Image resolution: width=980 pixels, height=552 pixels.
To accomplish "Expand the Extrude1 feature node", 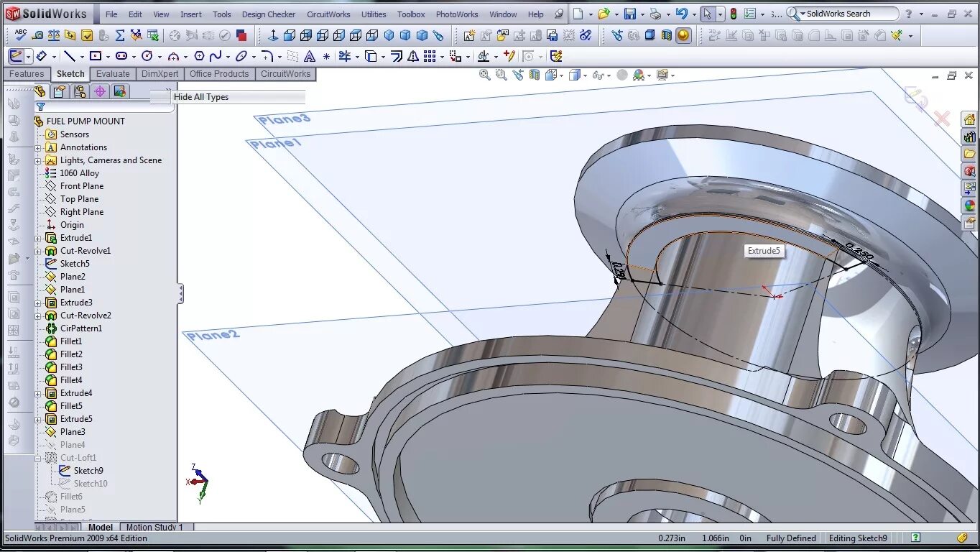I will (38, 238).
